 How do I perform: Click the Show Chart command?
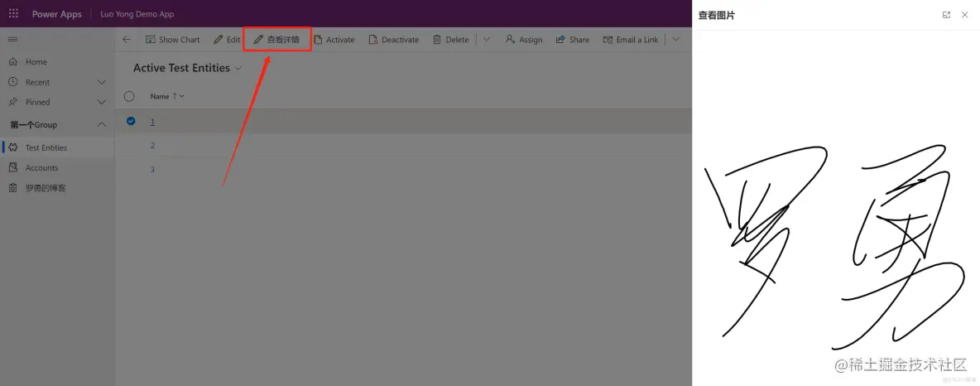point(172,40)
